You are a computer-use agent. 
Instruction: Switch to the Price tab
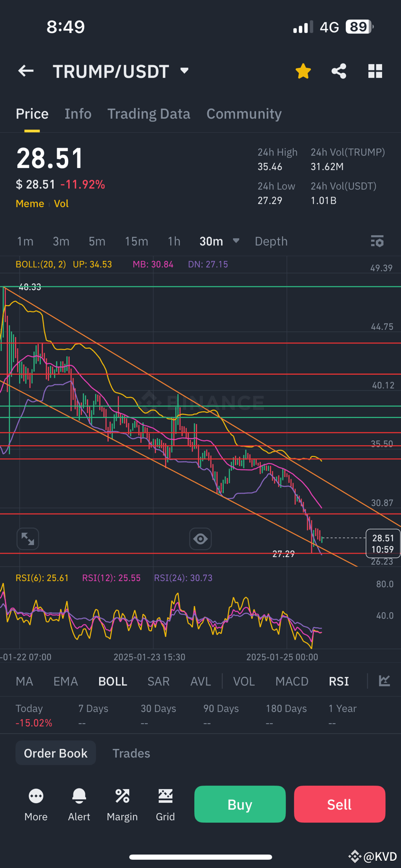click(32, 114)
